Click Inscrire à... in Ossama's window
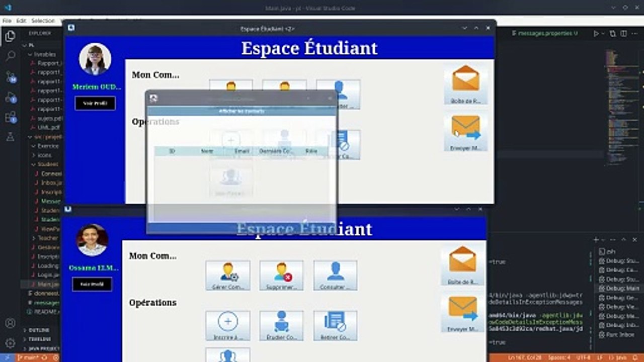 pyautogui.click(x=228, y=325)
